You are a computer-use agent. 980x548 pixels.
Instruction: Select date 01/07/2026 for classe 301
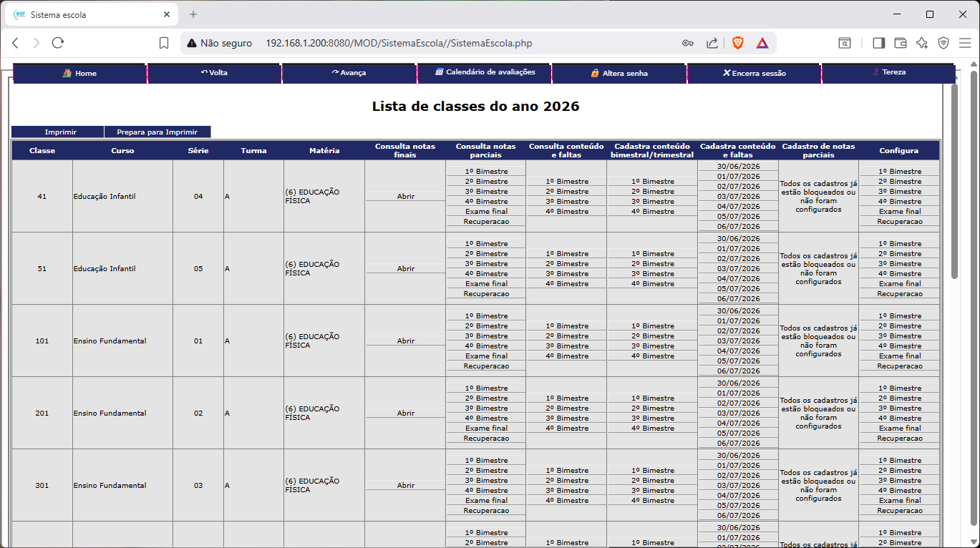[x=738, y=465]
